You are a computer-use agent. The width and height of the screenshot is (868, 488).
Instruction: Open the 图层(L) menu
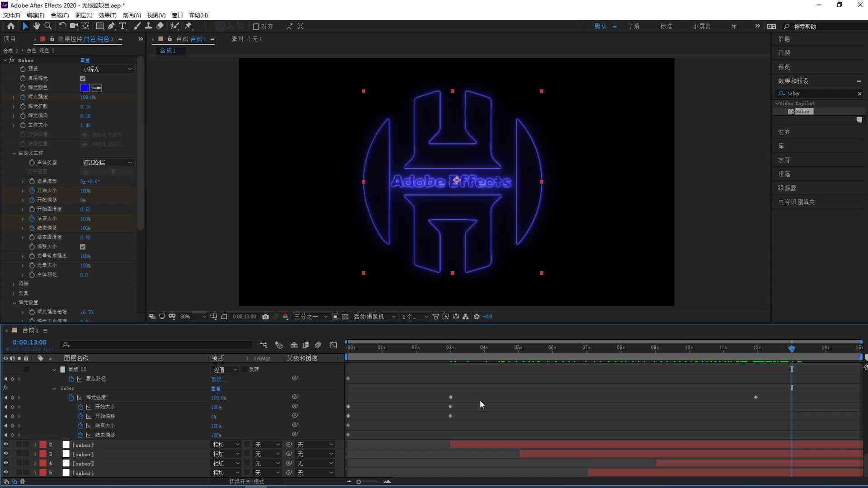point(84,15)
